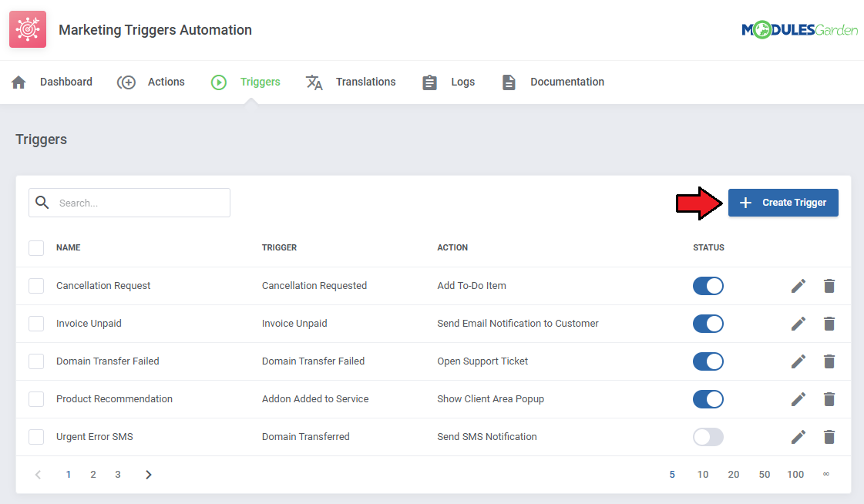The width and height of the screenshot is (864, 504).
Task: Disable the Invoice Unpaid status toggle
Action: [708, 324]
